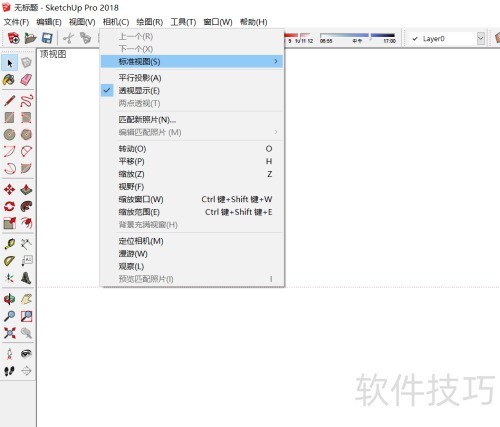Select the Paint Bucket tool
Image resolution: width=500 pixels, height=427 pixels.
pos(10,80)
